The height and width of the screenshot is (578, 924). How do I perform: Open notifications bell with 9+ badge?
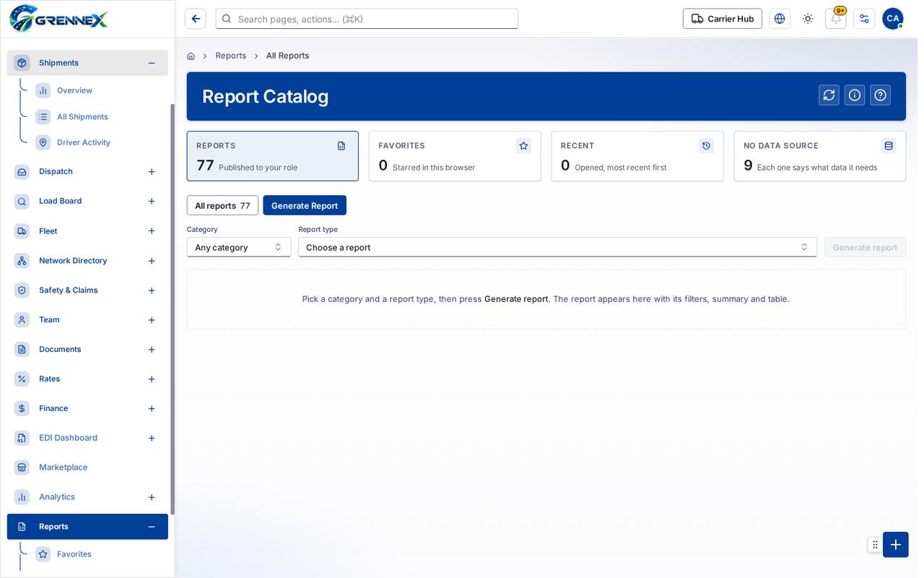[836, 19]
